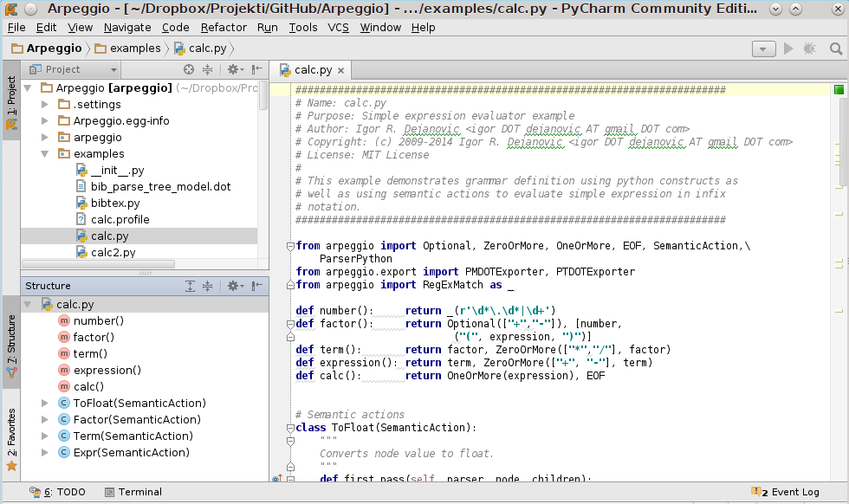Open the Refactor menu
The width and height of the screenshot is (849, 504).
tap(224, 28)
